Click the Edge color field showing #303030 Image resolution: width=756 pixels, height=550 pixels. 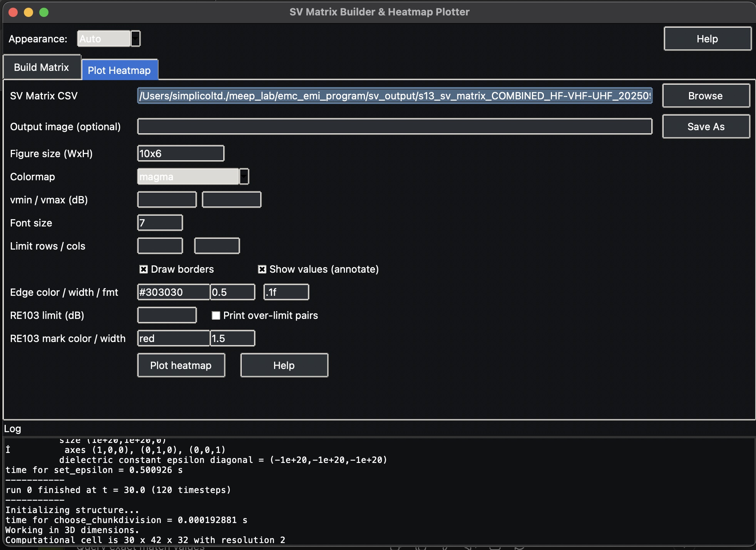pos(174,292)
